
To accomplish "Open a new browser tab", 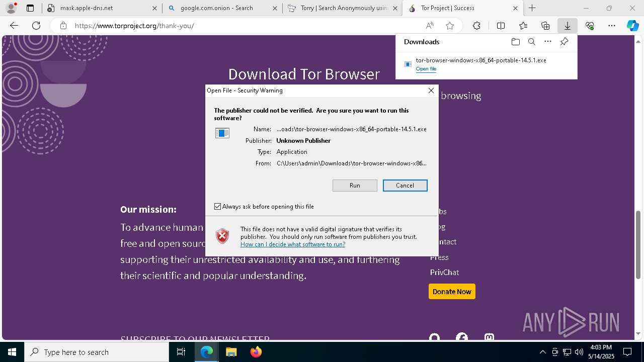I will click(532, 8).
